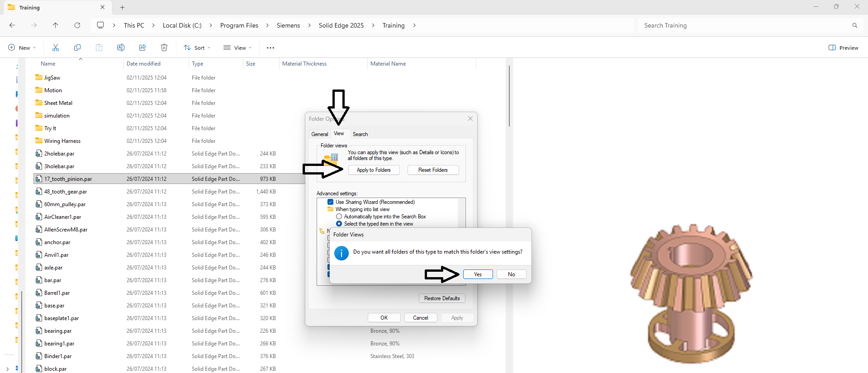Screen dimensions: 868x373
Task: Click the Delete trash icon
Action: point(164,47)
